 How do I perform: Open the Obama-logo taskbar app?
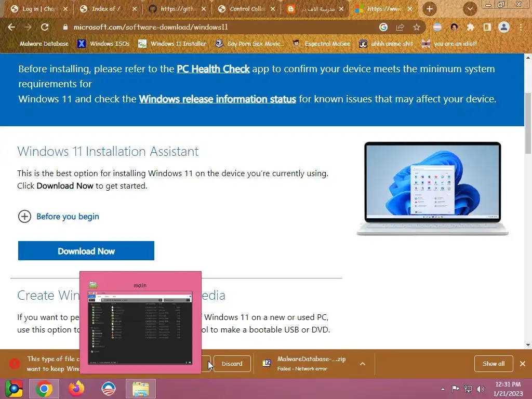coord(109,389)
